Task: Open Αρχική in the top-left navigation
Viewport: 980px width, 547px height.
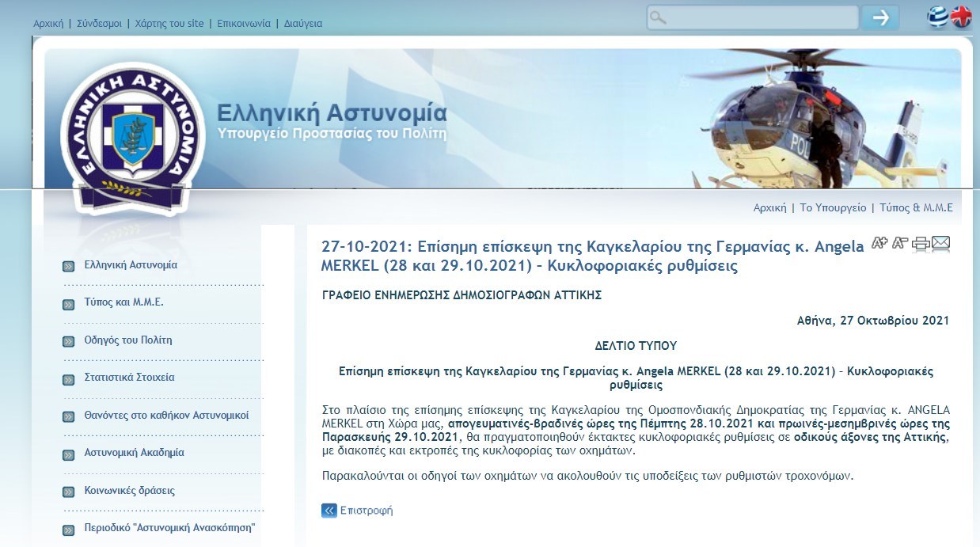Action: (x=48, y=24)
